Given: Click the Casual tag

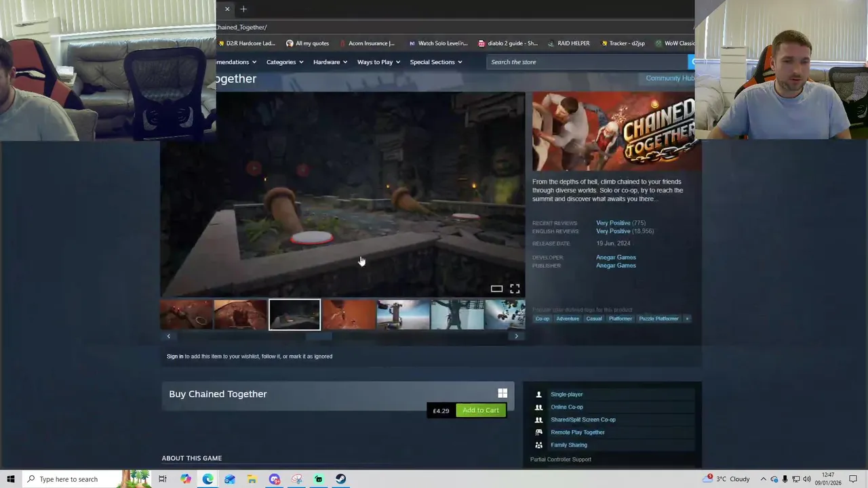Looking at the screenshot, I should (x=594, y=319).
